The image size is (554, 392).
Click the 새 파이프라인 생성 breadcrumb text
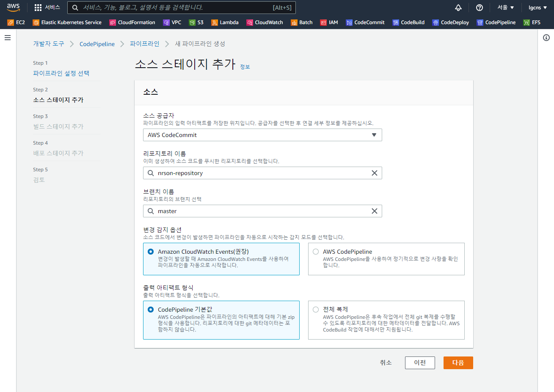pos(200,44)
